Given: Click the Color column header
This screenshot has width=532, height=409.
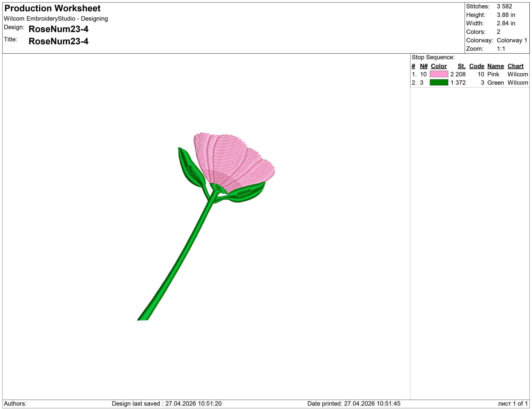Looking at the screenshot, I should click(439, 66).
